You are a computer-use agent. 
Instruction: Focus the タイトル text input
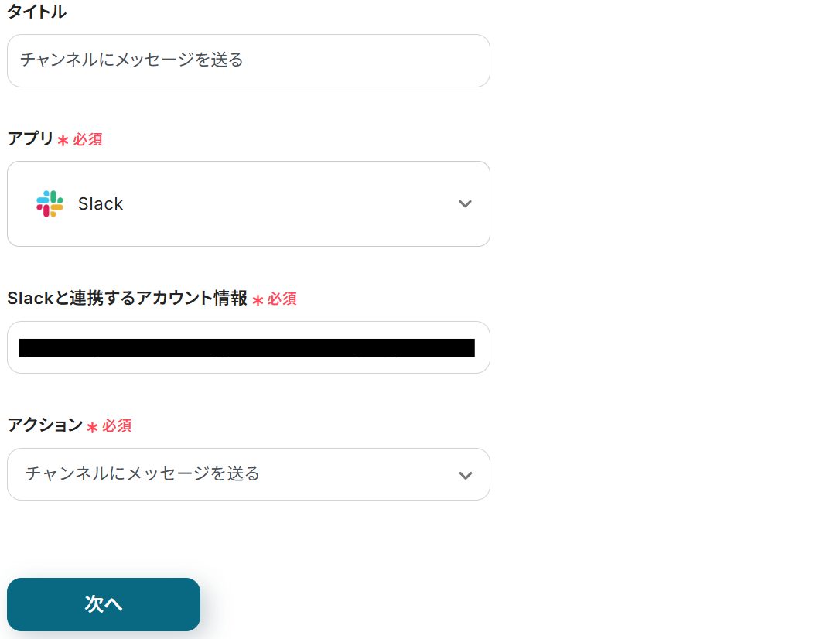click(x=248, y=60)
